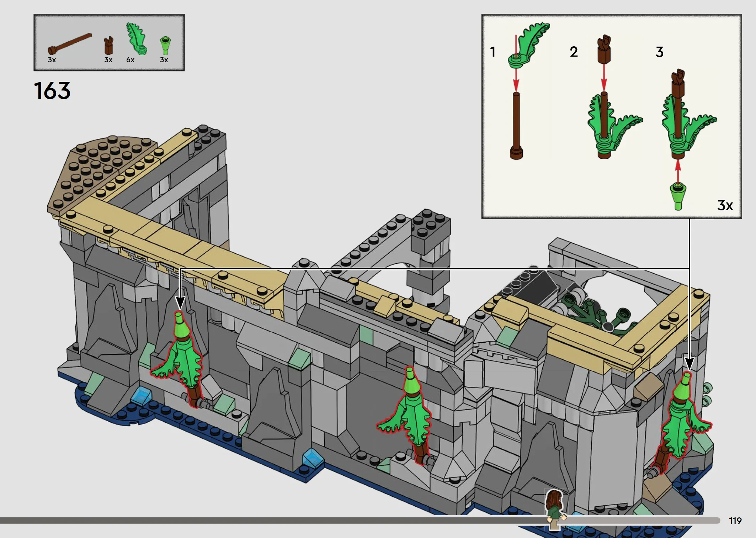Screen dimensions: 756x538
Task: Click the lime cone piece in parts list
Action: point(165,46)
